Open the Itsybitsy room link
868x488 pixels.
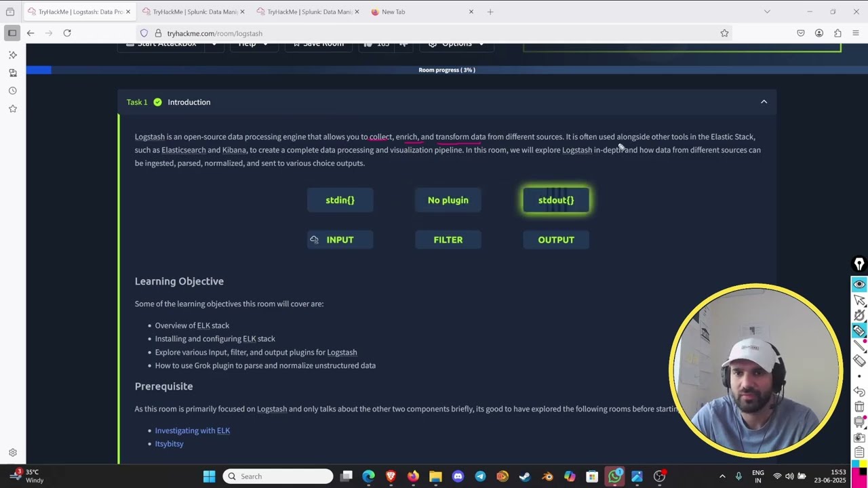pos(169,443)
